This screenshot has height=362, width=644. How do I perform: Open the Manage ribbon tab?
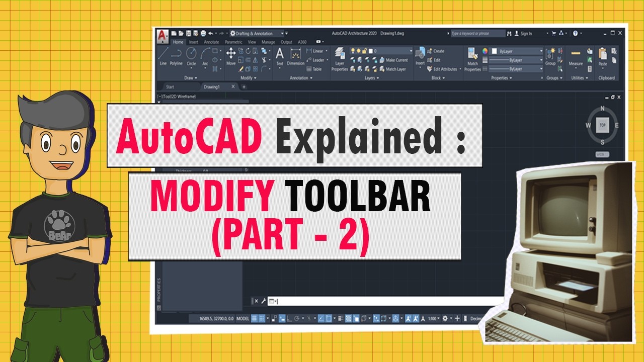coord(268,42)
